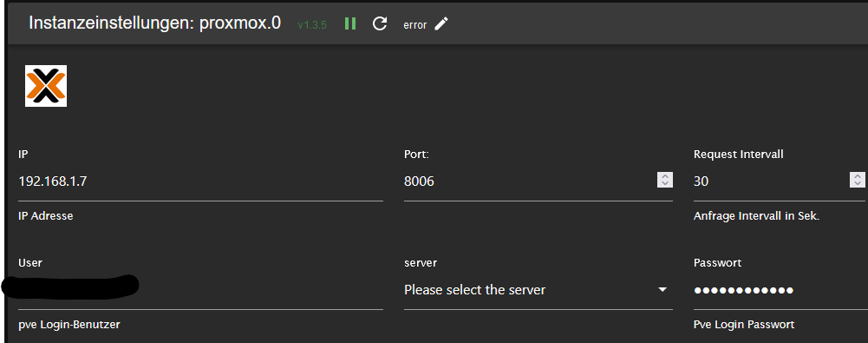Viewport: 868px width, 343px height.
Task: Click the Request Intervall spinner arrows
Action: [x=858, y=180]
